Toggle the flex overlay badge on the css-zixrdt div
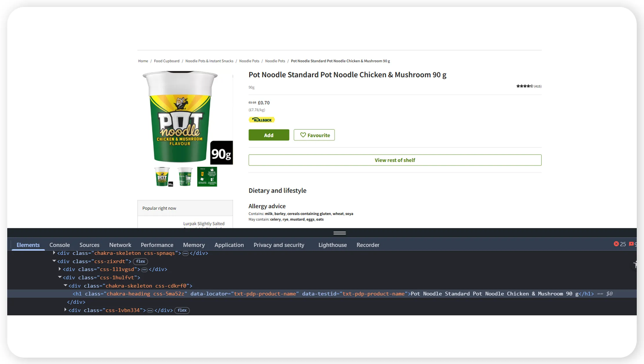The width and height of the screenshot is (644, 364). [x=140, y=261]
